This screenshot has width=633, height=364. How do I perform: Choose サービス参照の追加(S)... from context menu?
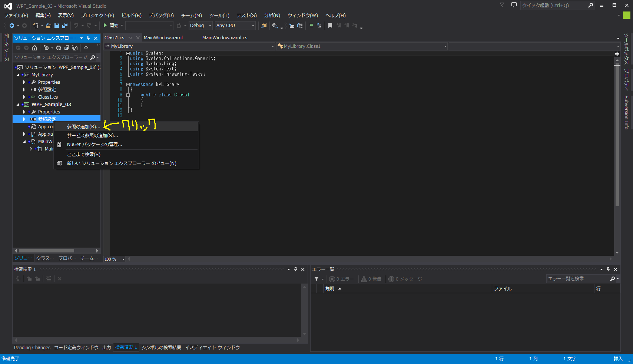click(126, 136)
